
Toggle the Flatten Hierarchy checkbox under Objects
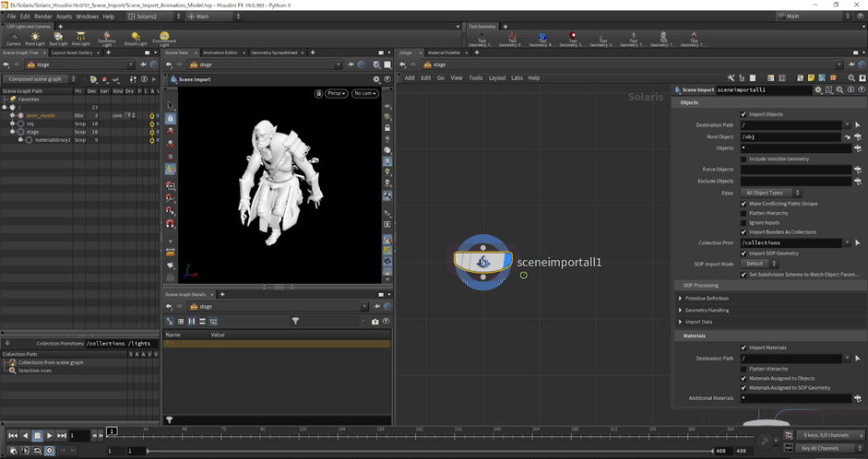coord(743,213)
